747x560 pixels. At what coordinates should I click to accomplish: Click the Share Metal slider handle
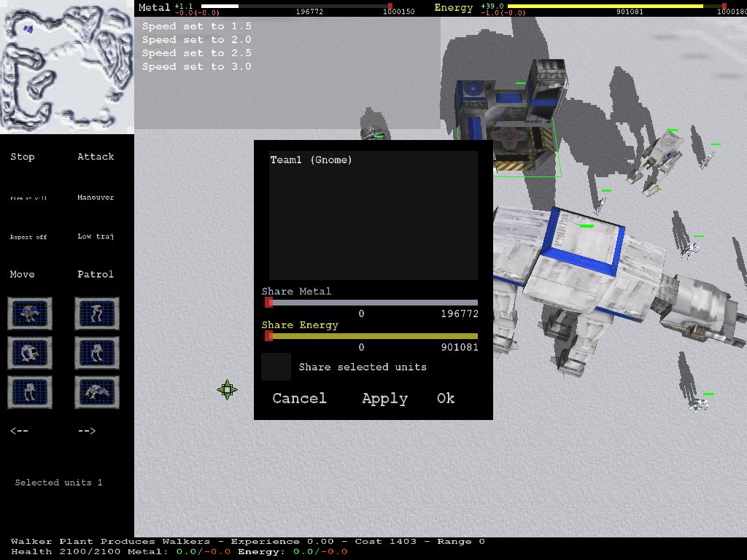(268, 303)
